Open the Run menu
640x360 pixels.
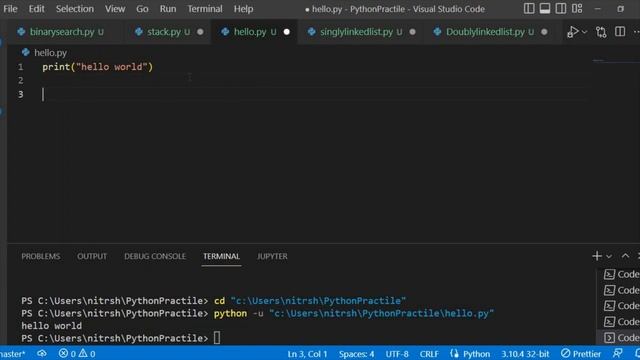pos(168,9)
